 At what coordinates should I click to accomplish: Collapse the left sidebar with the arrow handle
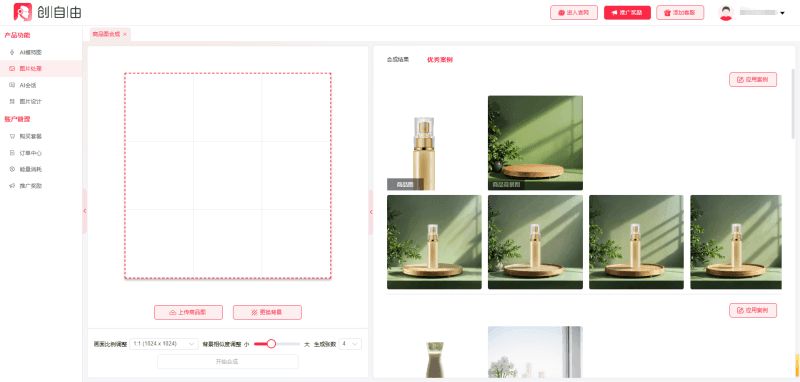tap(85, 211)
